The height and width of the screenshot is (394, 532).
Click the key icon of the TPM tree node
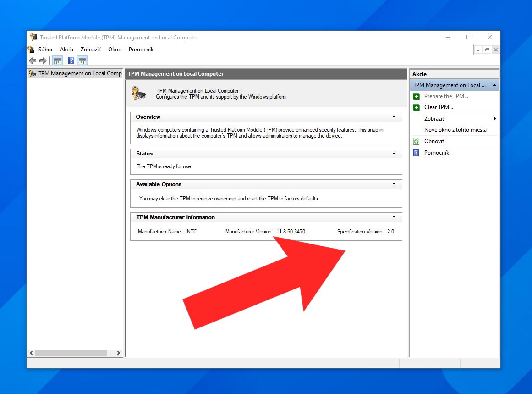[x=32, y=73]
